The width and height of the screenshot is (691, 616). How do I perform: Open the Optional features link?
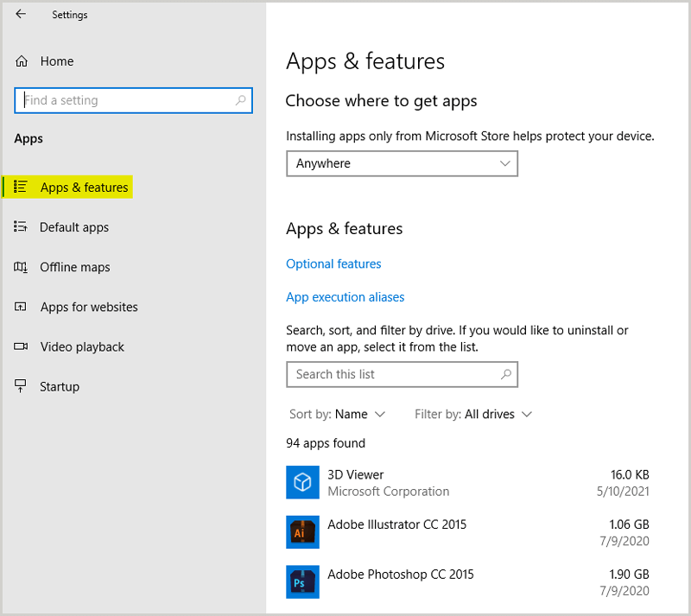tap(333, 264)
